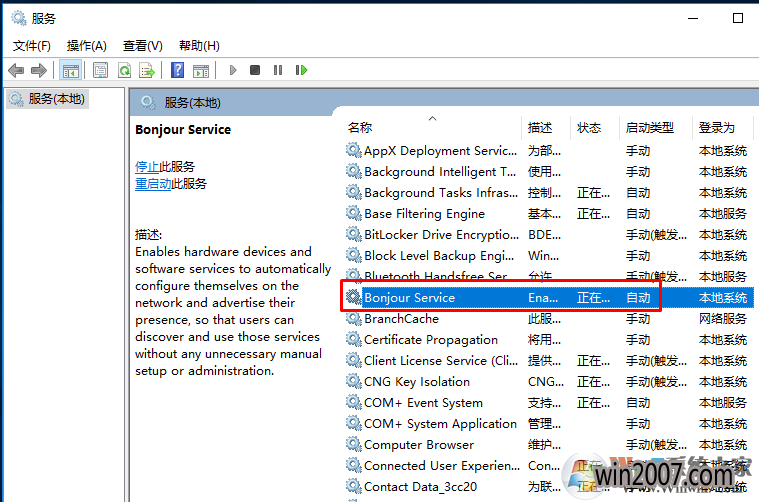Select the COM+ System Application row

click(x=548, y=424)
